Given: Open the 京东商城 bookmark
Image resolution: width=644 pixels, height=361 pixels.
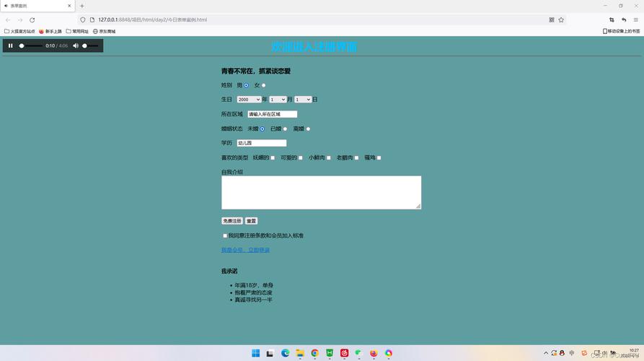Looking at the screenshot, I should pos(104,31).
